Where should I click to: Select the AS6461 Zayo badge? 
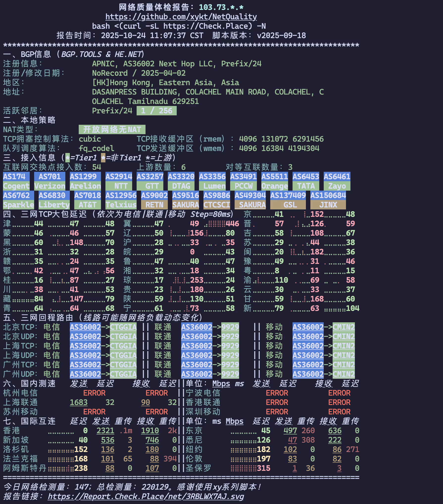[337, 181]
